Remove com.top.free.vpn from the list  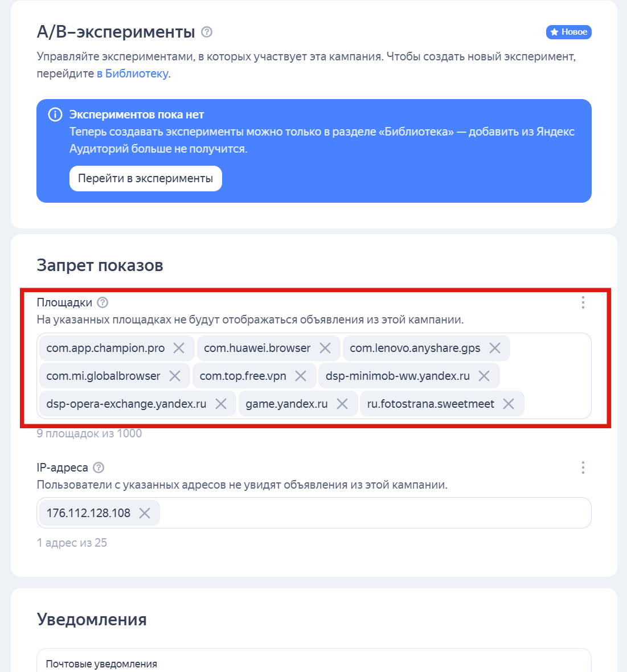[x=301, y=375]
